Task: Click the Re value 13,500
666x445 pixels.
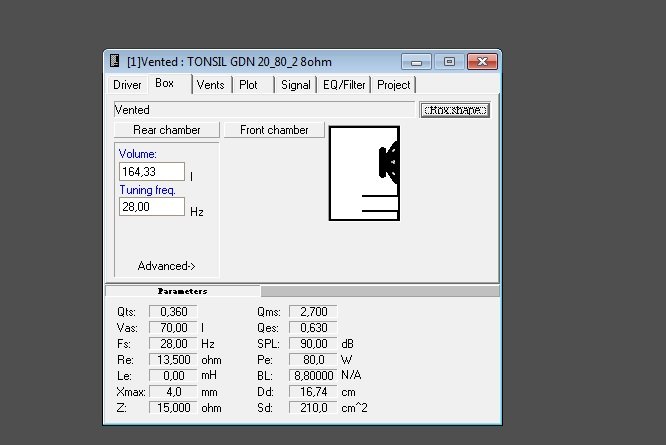Action: [173, 360]
